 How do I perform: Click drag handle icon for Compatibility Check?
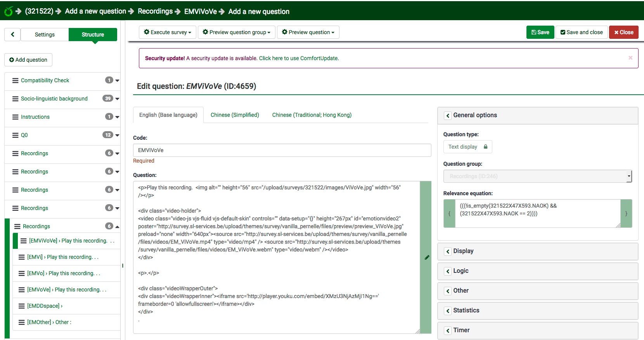coord(16,80)
